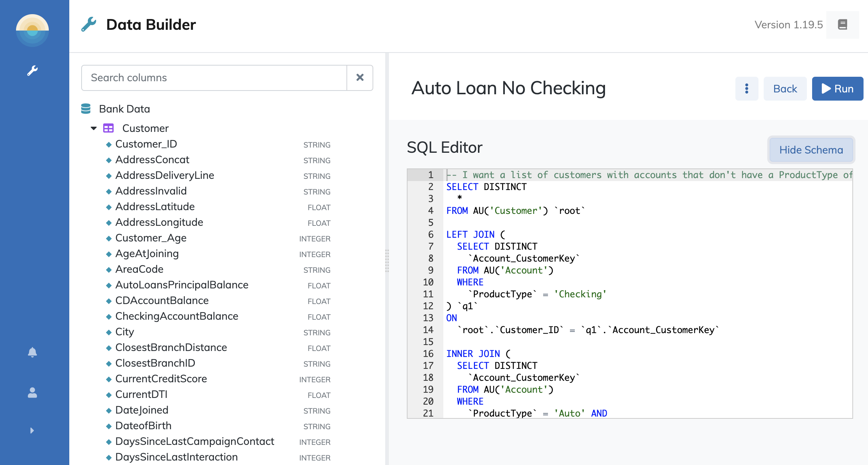The height and width of the screenshot is (465, 868).
Task: Click the Bank Data database icon
Action: point(86,109)
